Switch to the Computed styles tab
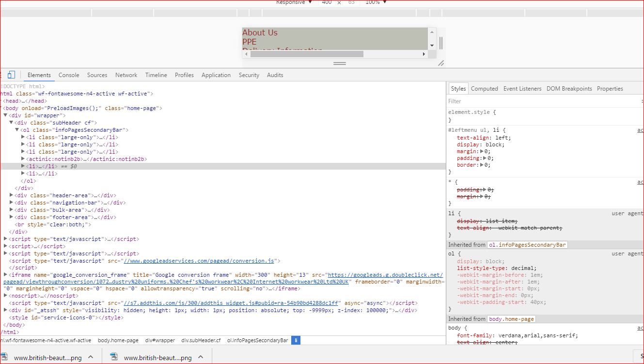The width and height of the screenshot is (644, 364). 484,89
